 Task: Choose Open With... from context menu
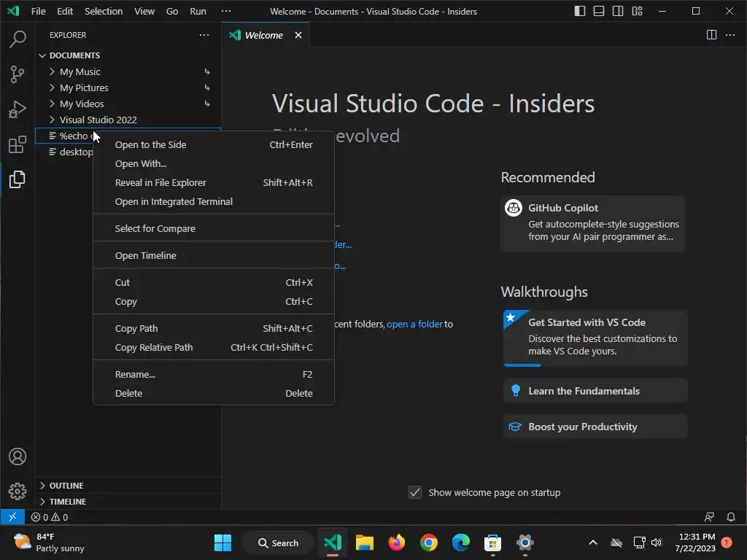click(214, 164)
